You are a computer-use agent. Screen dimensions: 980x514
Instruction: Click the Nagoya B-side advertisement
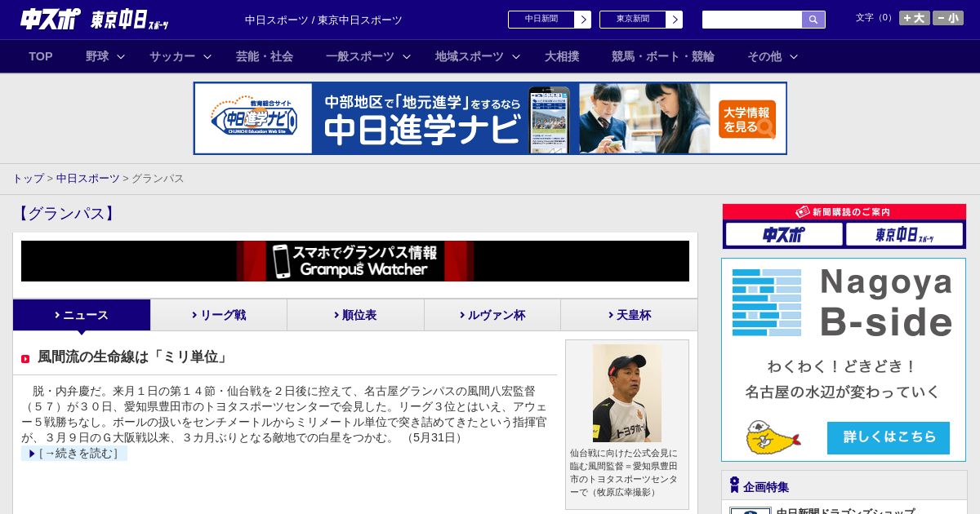(844, 360)
